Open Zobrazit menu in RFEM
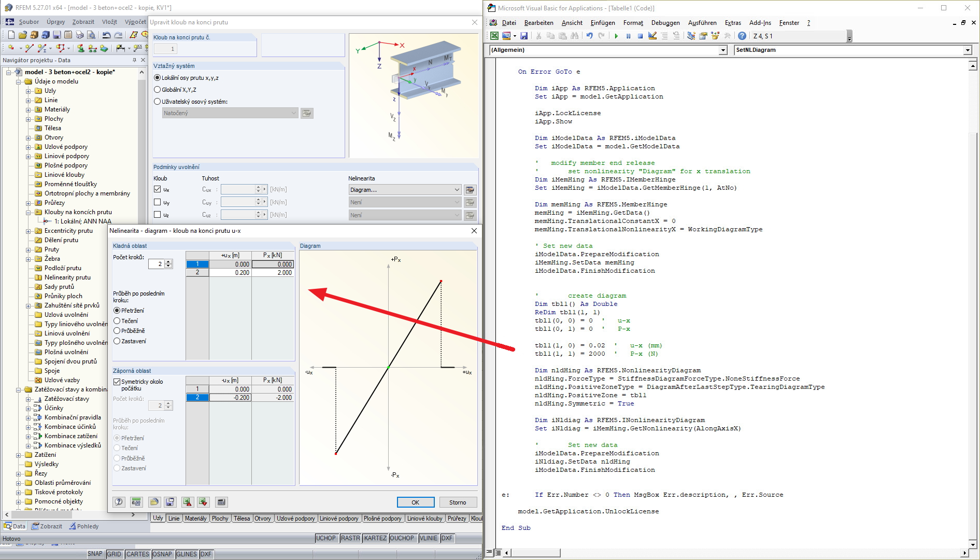 point(83,22)
